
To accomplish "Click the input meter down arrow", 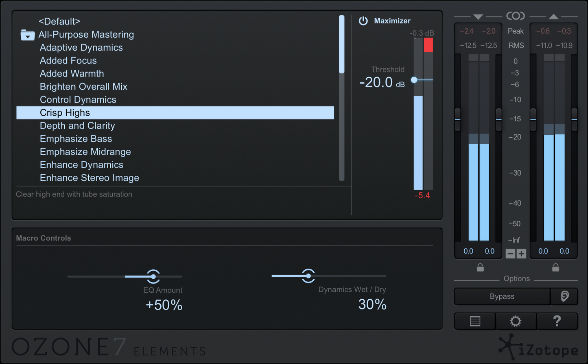I will pyautogui.click(x=478, y=17).
